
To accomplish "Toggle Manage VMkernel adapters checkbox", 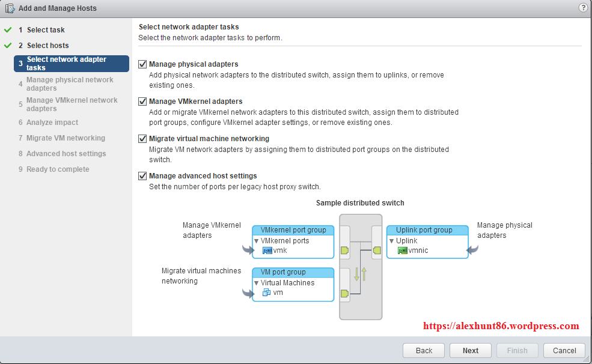I will 142,102.
